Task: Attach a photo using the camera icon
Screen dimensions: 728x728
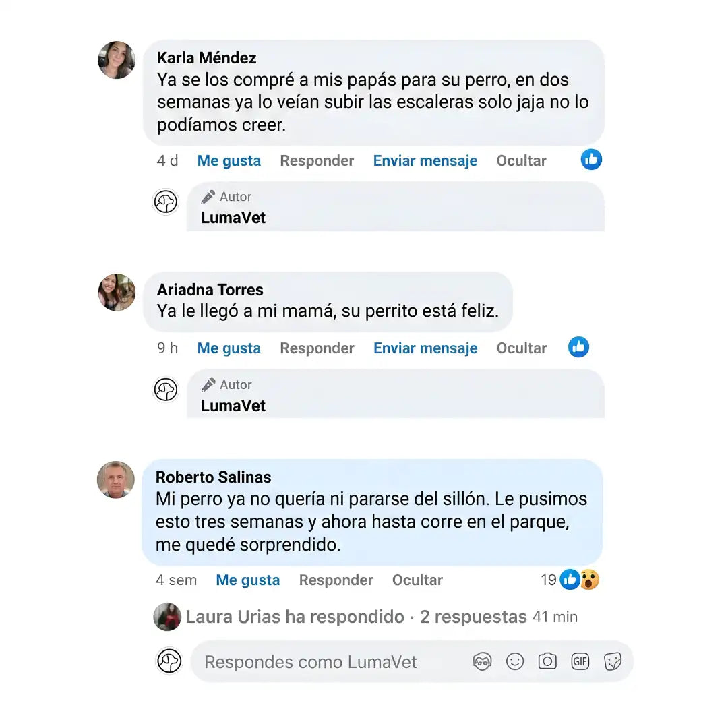Action: pyautogui.click(x=547, y=661)
